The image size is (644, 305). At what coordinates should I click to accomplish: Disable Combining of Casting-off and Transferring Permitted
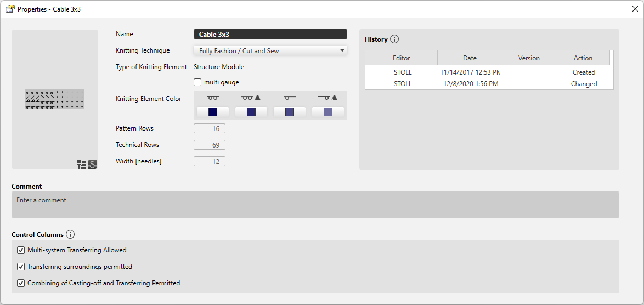coord(21,283)
